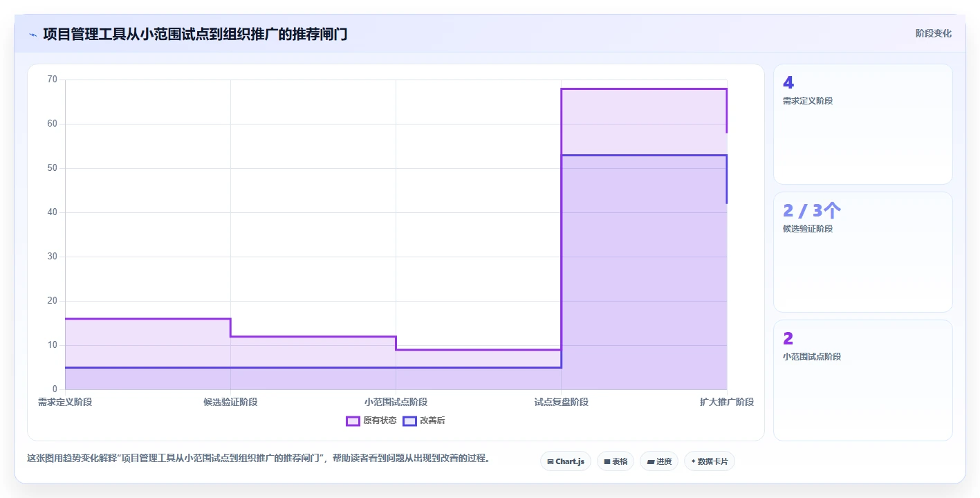Screen dimensions: 980x498
Task: Toggle the 改善后 legend series
Action: tap(424, 421)
